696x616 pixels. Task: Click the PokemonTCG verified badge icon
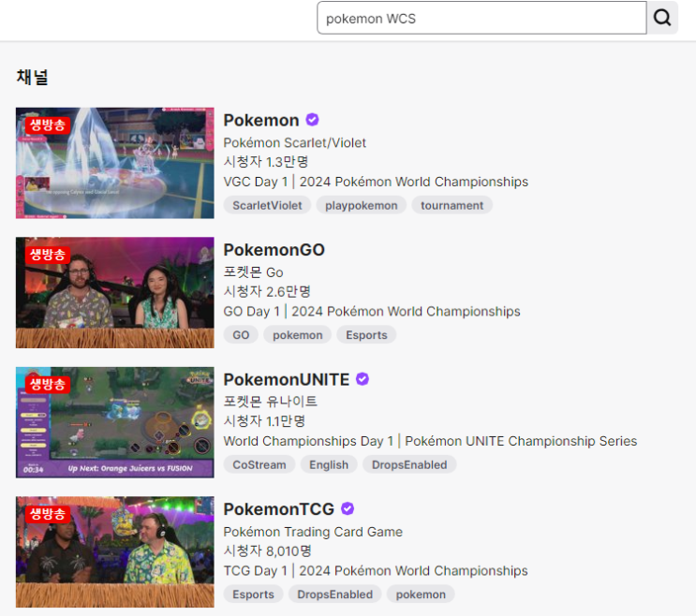tap(348, 508)
